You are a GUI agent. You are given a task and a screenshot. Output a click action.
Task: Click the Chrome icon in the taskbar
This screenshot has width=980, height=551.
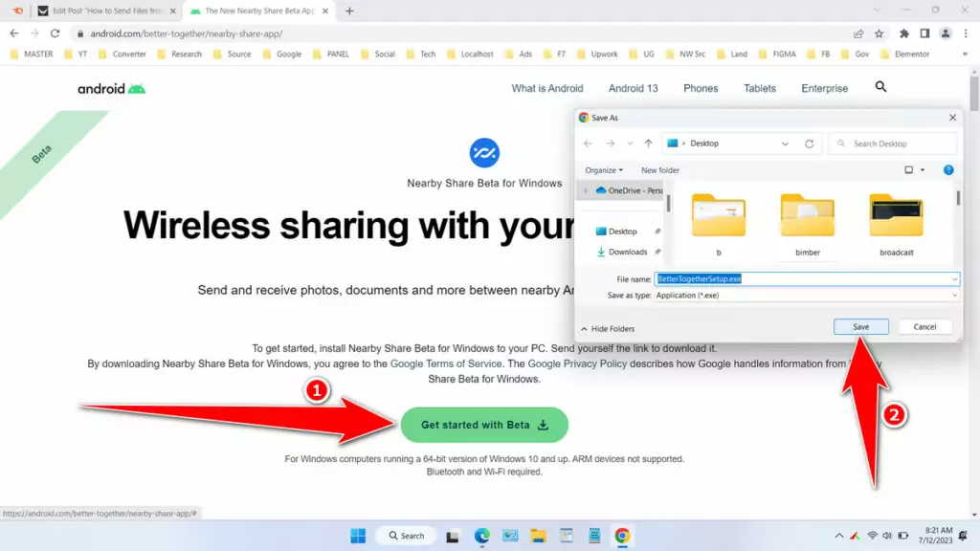622,536
